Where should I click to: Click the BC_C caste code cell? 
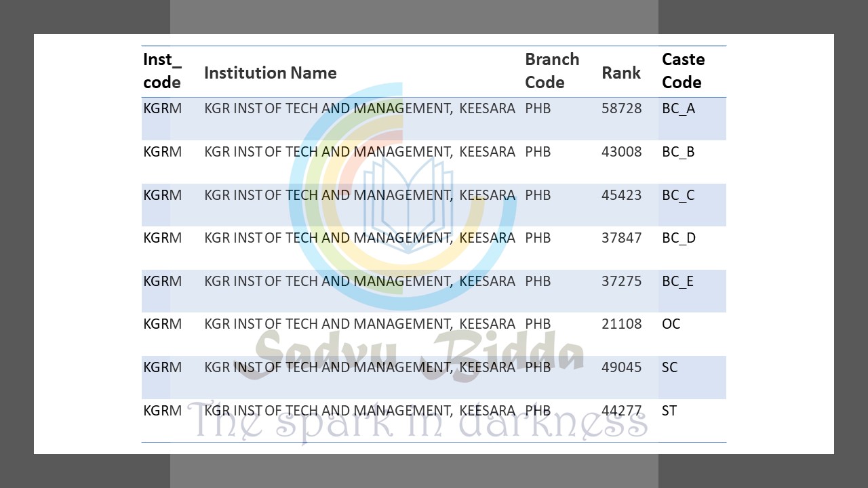click(x=678, y=195)
